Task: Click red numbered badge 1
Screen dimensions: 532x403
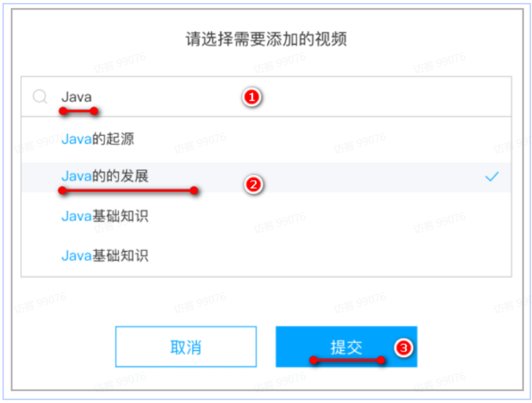Action: click(252, 97)
